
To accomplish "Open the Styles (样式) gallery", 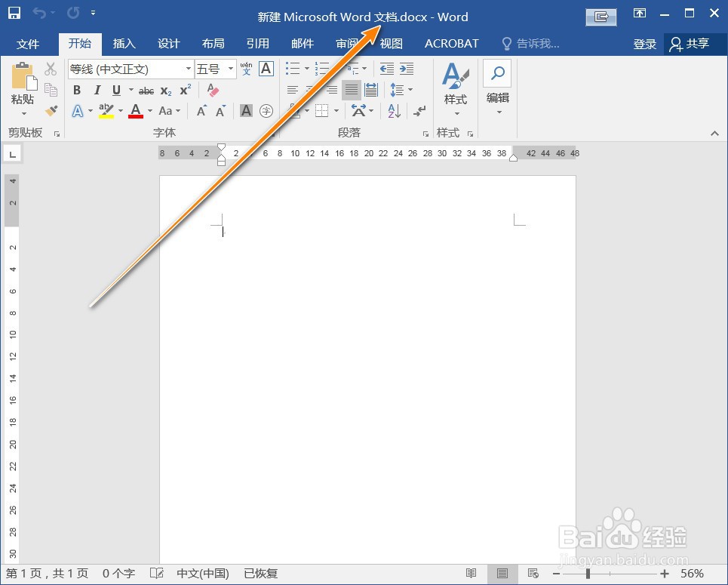I will click(x=456, y=89).
